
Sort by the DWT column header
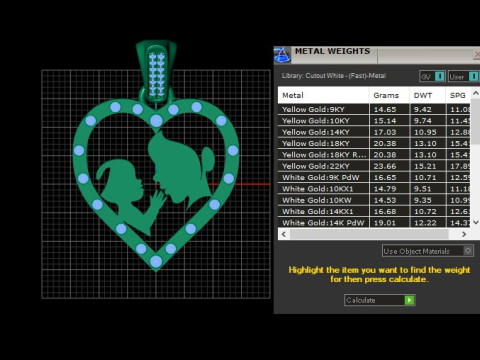427,95
